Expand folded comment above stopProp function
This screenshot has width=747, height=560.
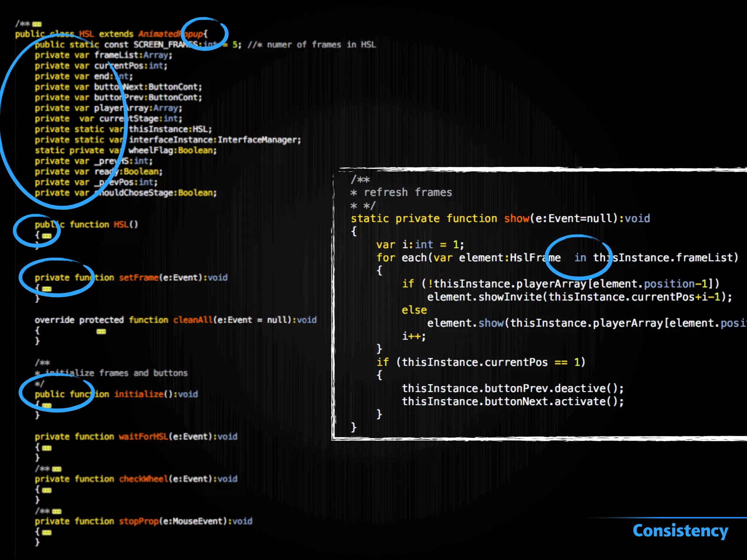[x=57, y=511]
